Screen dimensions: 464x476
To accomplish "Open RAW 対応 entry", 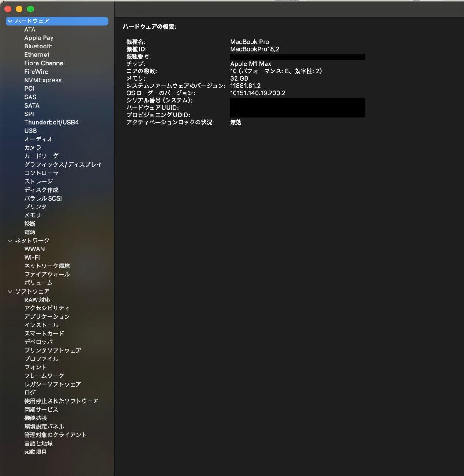I will [x=37, y=300].
